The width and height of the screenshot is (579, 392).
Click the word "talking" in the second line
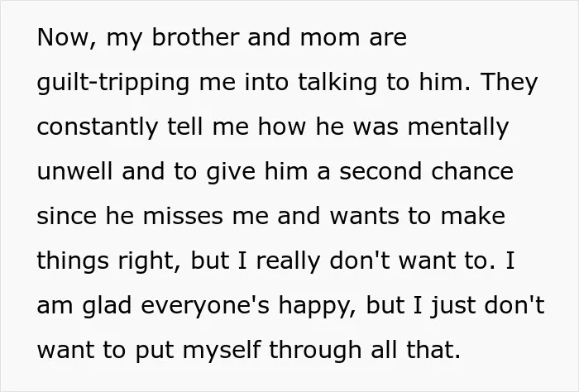(337, 82)
